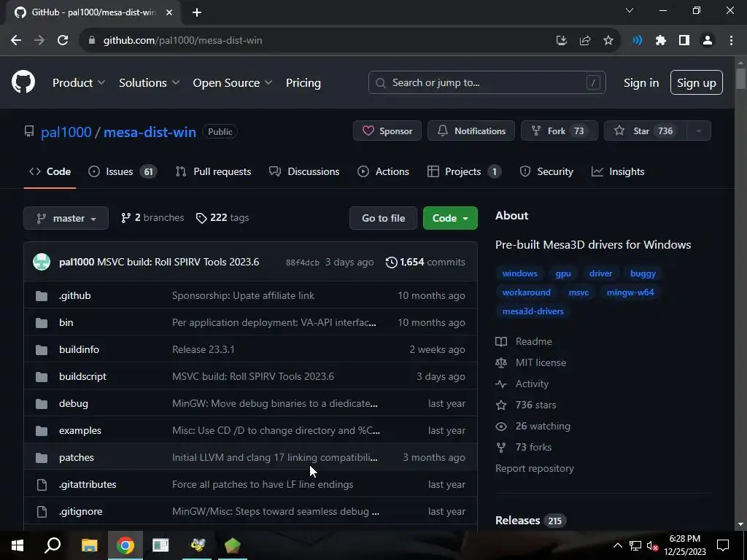Open the patches folder
The image size is (747, 560).
pyautogui.click(x=76, y=457)
